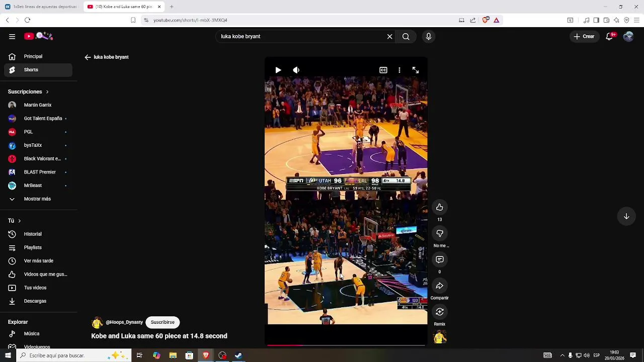
Task: Open the Hoops_Dynasty channel avatar
Action: click(97, 323)
